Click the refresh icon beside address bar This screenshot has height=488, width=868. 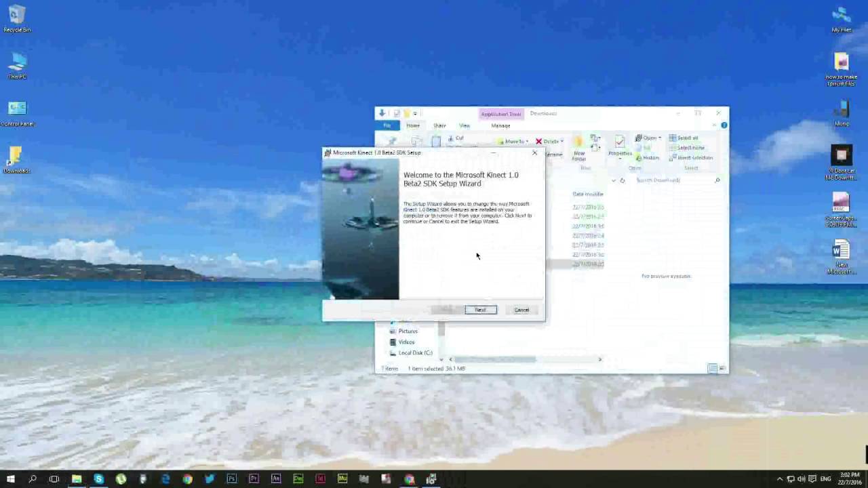[x=623, y=180]
